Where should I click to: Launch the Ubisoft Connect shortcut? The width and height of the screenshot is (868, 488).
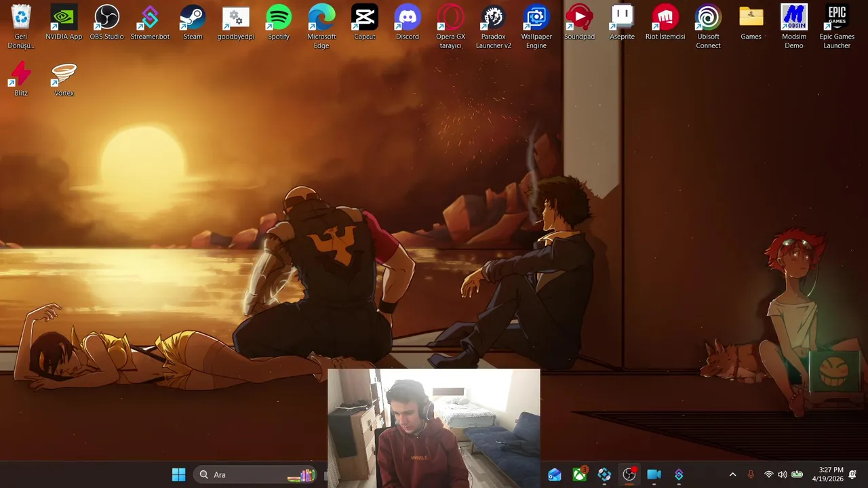708,26
